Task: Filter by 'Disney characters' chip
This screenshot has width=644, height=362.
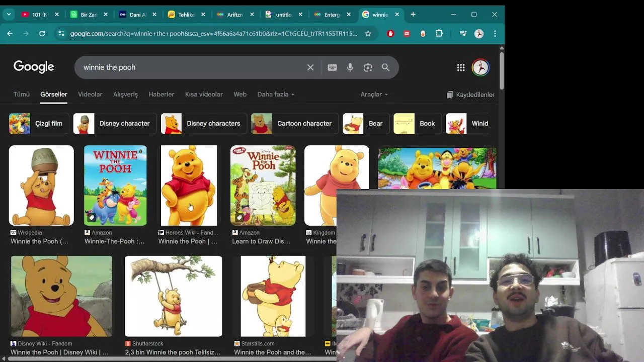Action: click(x=204, y=123)
